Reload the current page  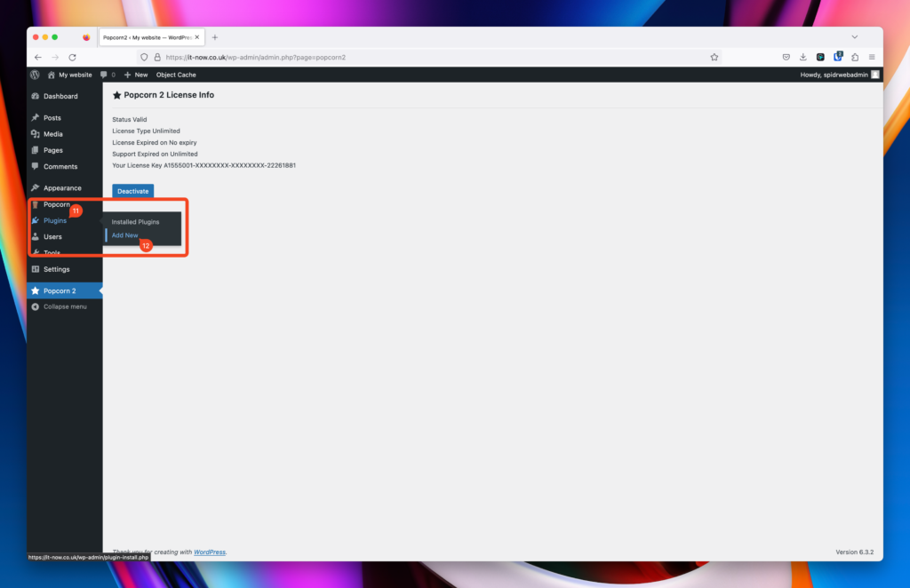73,58
